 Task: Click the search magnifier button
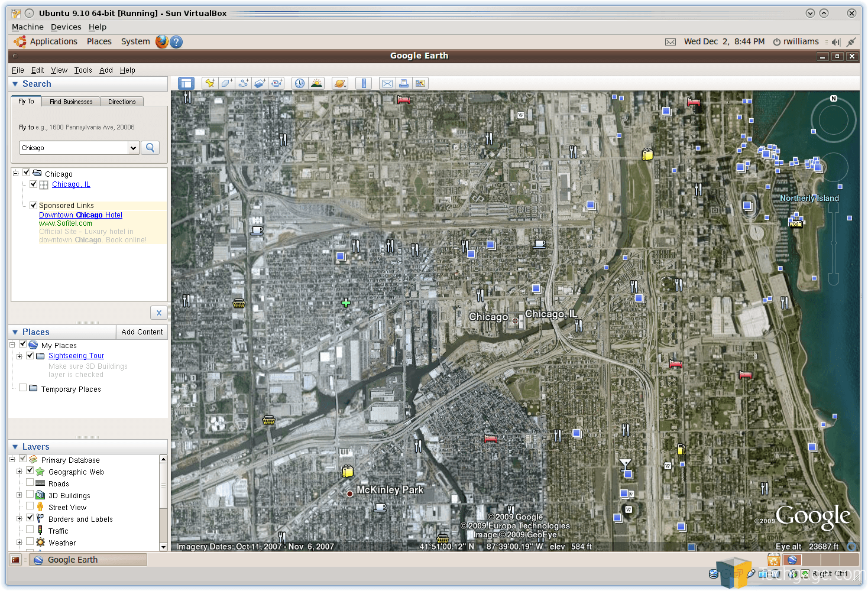click(150, 148)
